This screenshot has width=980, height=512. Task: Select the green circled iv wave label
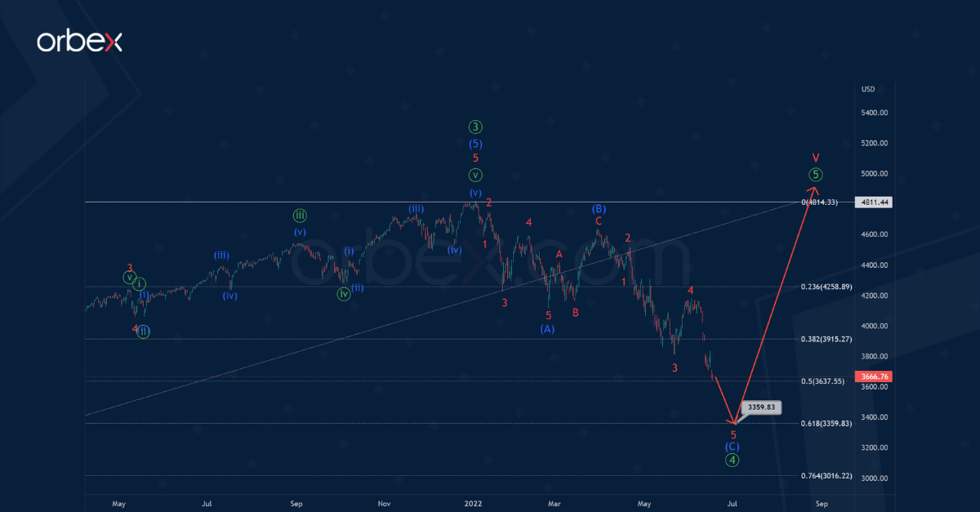point(344,294)
